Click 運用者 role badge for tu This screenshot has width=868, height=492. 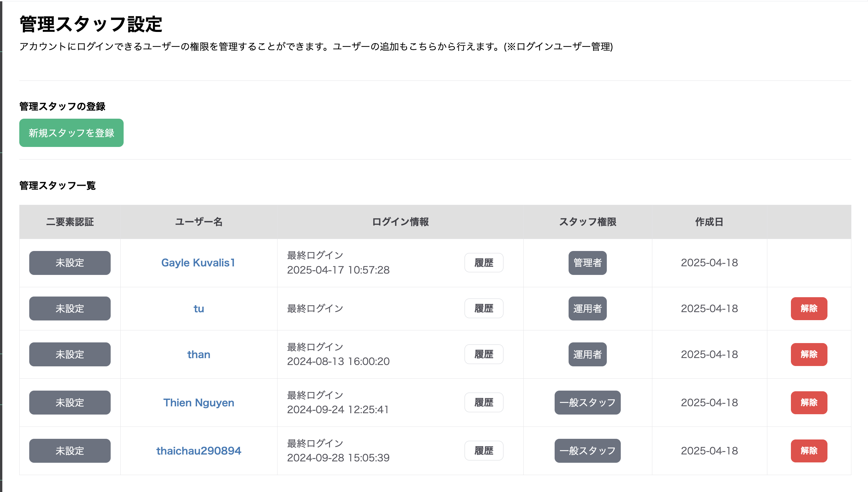tap(587, 308)
